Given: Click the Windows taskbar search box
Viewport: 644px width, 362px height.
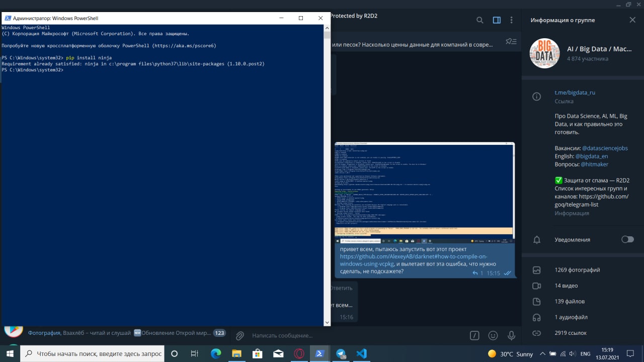Looking at the screenshot, I should coord(93,353).
